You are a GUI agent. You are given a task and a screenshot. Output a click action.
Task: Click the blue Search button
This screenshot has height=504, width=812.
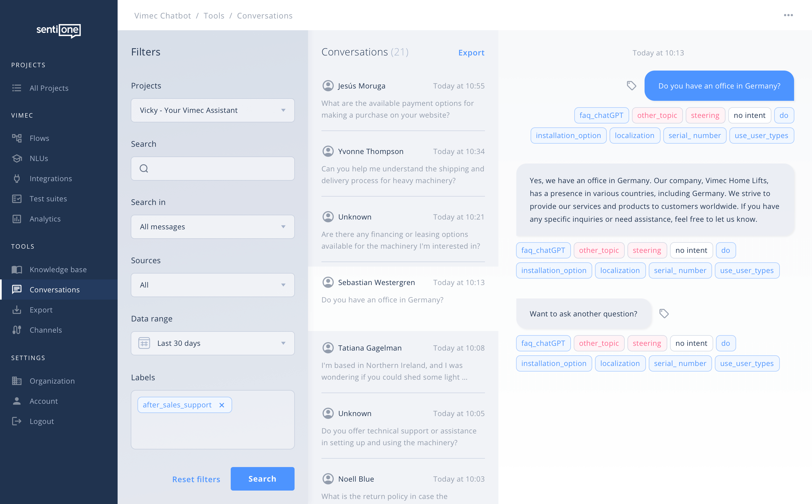[262, 479]
